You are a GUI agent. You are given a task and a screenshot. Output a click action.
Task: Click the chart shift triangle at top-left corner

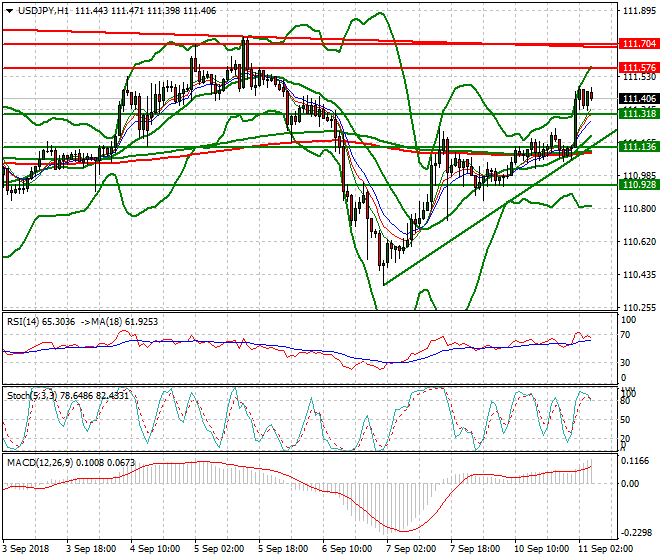point(6,11)
